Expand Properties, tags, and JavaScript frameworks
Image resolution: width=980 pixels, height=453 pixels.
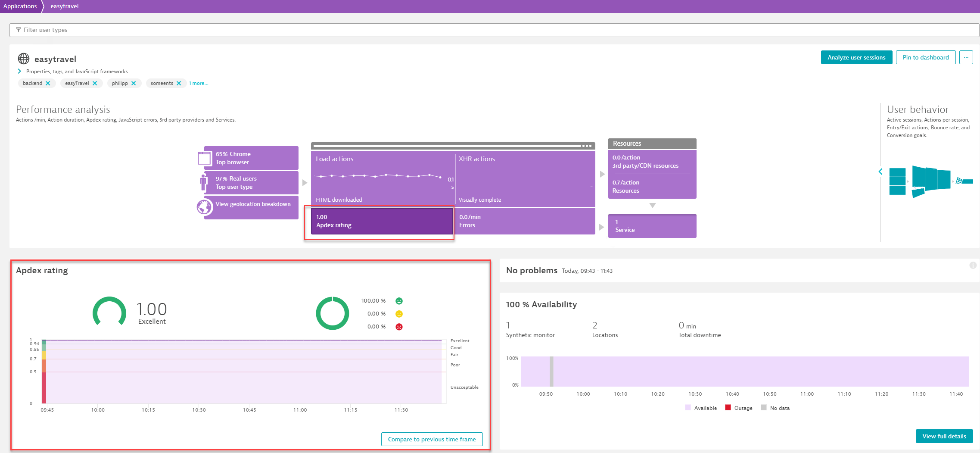(19, 71)
